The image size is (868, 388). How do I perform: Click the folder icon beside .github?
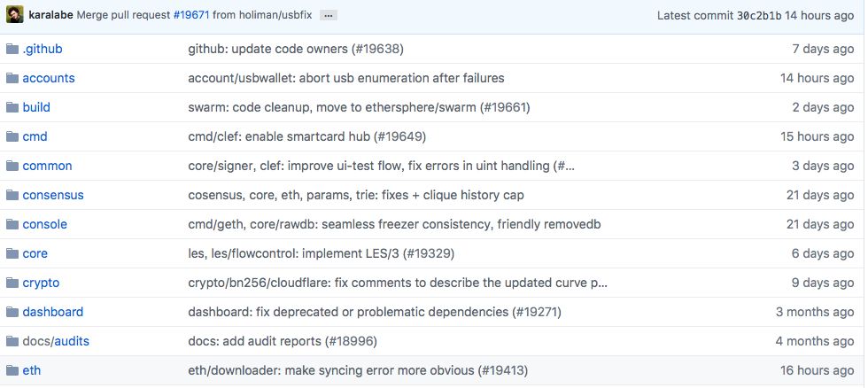[12, 49]
